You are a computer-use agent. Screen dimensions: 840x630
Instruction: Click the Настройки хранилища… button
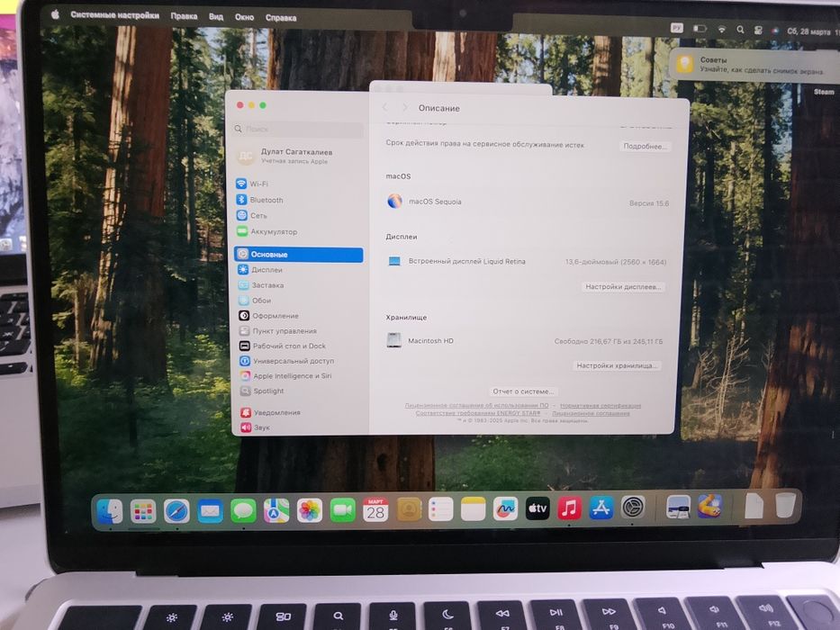click(x=617, y=365)
